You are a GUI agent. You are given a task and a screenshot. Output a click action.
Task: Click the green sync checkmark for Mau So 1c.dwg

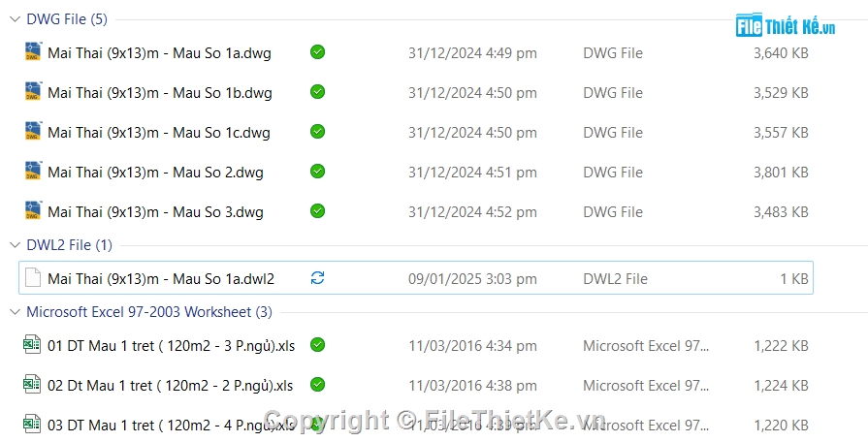point(317,132)
